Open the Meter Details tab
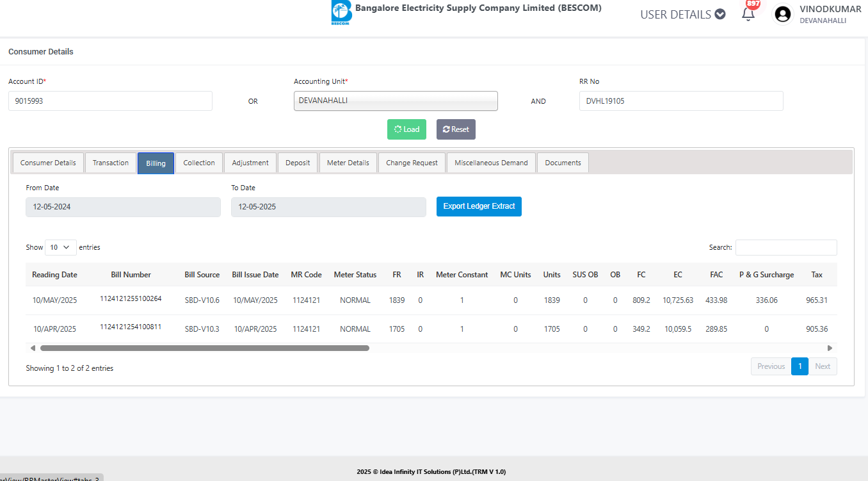The width and height of the screenshot is (868, 481). (x=348, y=163)
